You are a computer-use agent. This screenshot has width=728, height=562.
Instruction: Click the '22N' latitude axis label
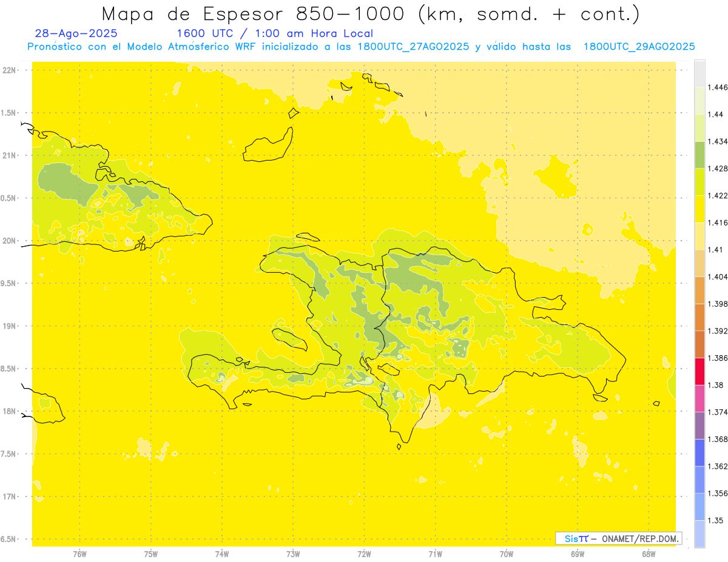coord(10,70)
